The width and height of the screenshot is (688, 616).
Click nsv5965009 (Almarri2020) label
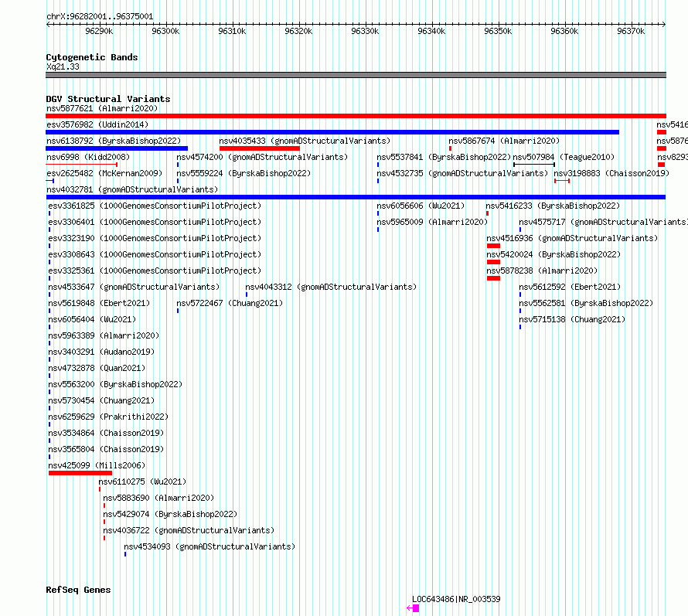pyautogui.click(x=432, y=222)
